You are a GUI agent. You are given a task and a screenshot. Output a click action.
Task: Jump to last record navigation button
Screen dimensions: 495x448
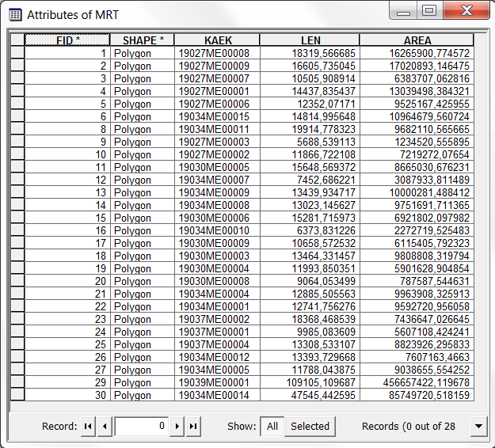tap(193, 426)
